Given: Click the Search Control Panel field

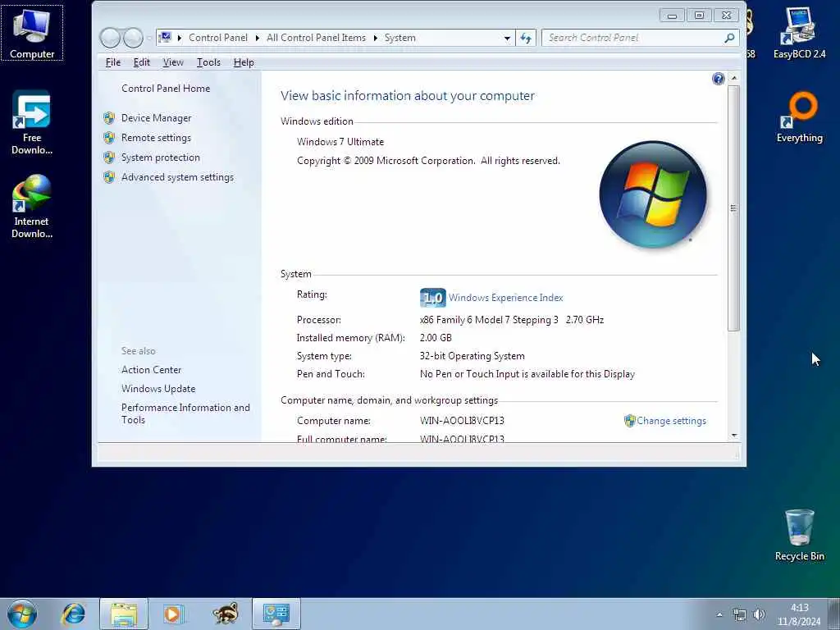Looking at the screenshot, I should (640, 38).
